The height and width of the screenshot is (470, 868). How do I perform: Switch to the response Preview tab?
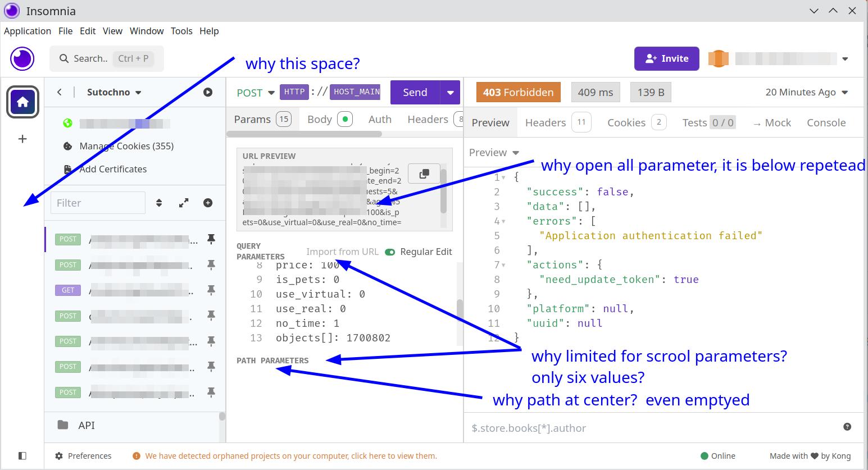(x=490, y=122)
